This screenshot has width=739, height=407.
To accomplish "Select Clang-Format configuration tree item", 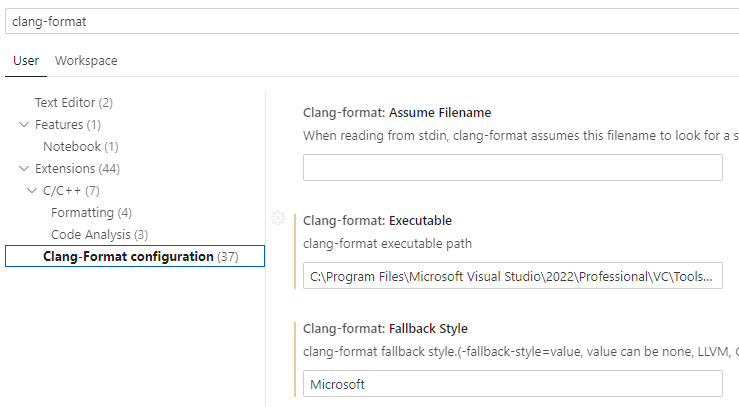I will tap(135, 257).
